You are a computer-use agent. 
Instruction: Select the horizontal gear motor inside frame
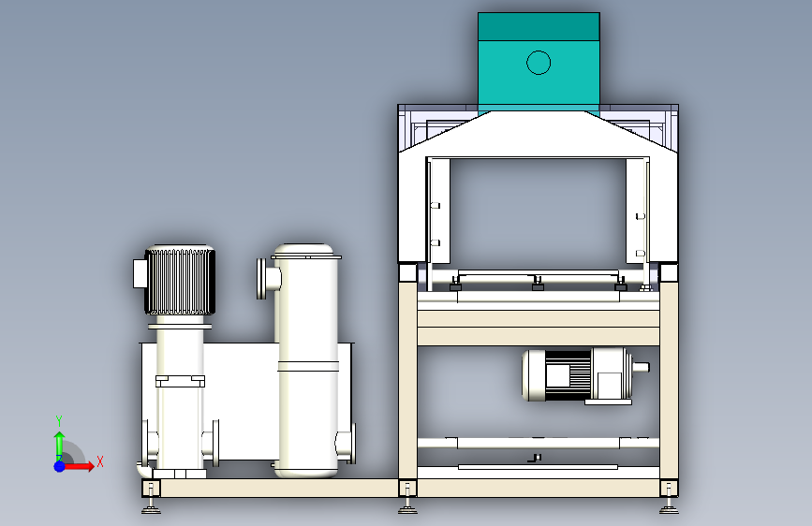[x=584, y=376]
